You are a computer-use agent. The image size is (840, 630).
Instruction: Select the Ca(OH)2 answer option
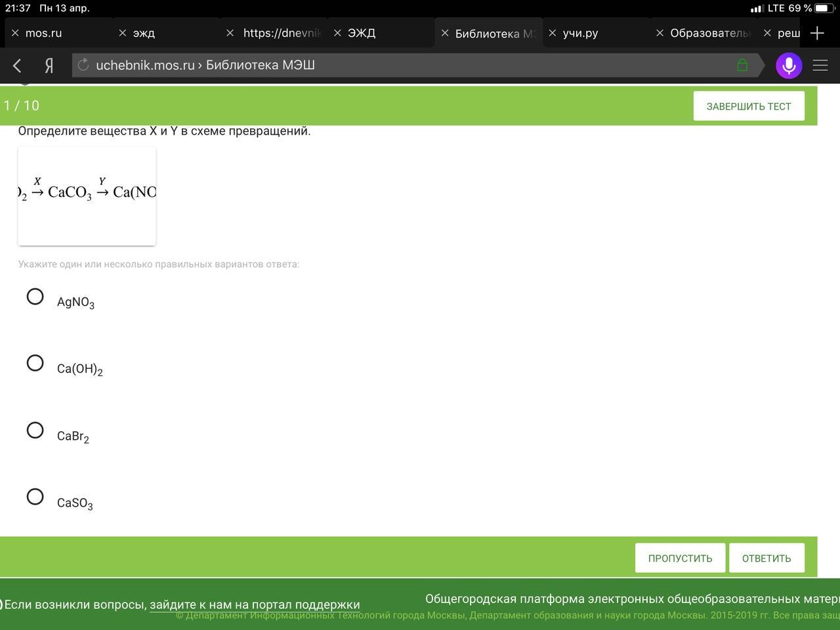35,363
